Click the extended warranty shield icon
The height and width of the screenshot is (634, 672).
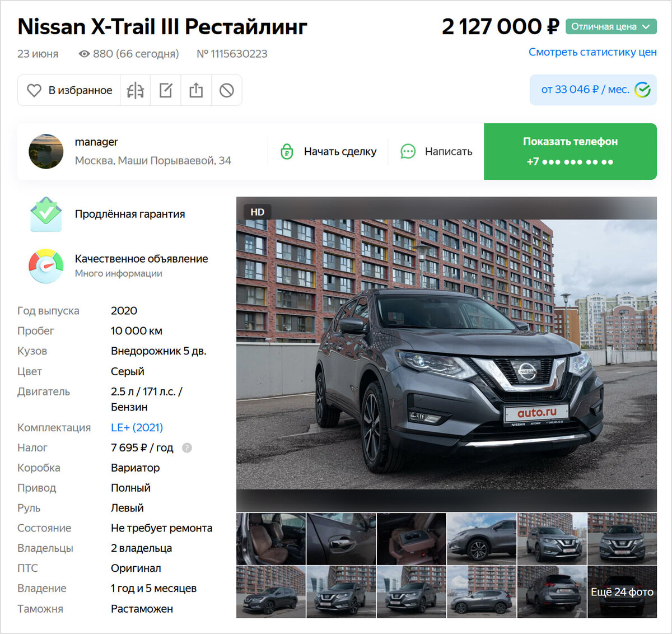[46, 214]
